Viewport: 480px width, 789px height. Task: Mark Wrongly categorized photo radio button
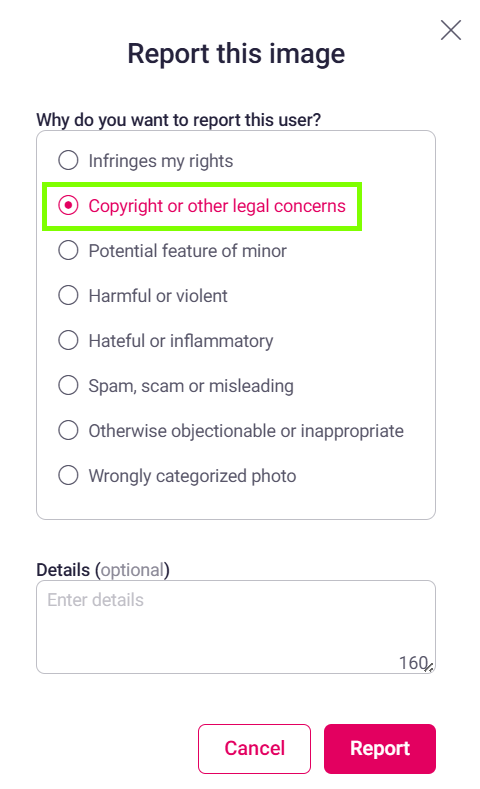[x=68, y=475]
